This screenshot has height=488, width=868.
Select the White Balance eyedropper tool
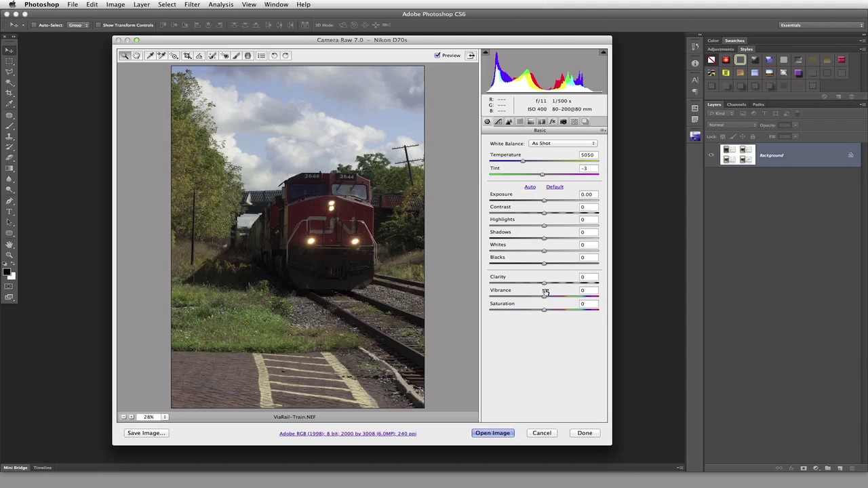[x=150, y=56]
